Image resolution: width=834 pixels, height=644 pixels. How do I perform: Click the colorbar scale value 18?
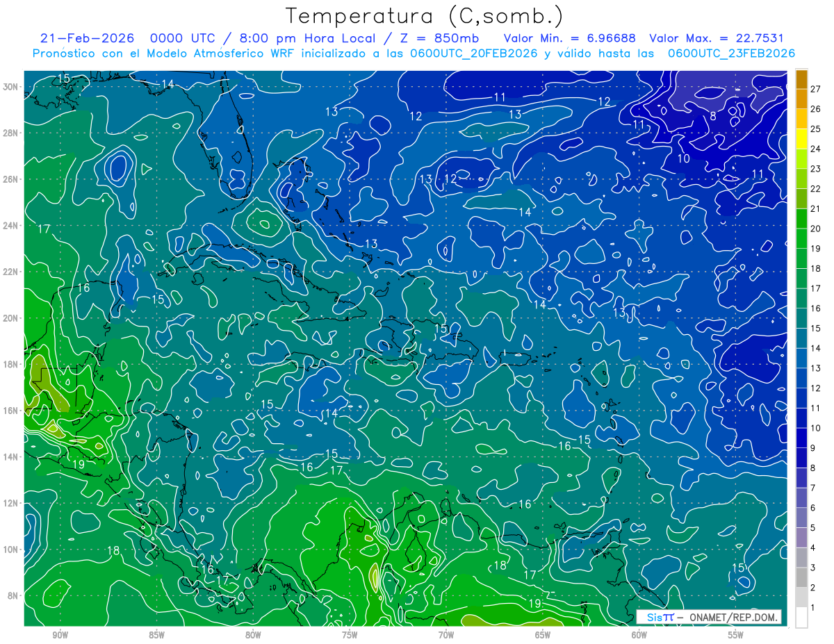(x=816, y=268)
